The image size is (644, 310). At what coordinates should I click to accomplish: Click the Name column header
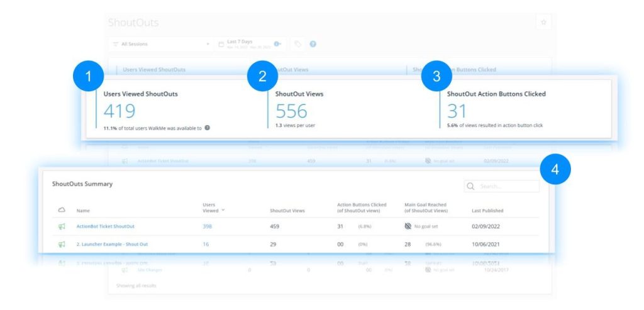pos(83,211)
